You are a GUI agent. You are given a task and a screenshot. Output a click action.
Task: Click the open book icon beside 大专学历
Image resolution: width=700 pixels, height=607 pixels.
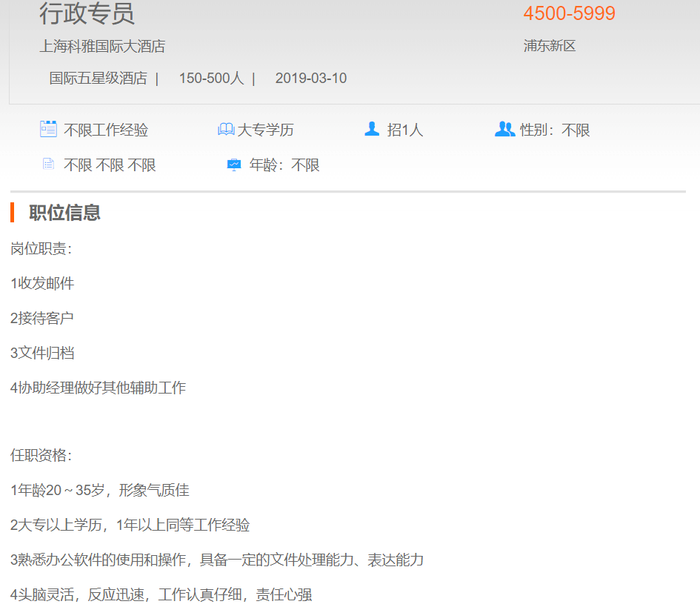pos(226,130)
